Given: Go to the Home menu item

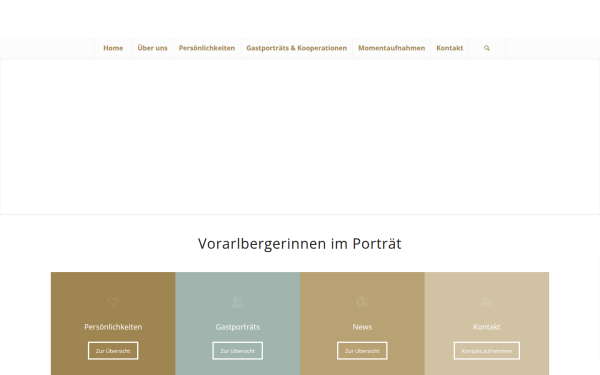Looking at the screenshot, I should point(113,48).
